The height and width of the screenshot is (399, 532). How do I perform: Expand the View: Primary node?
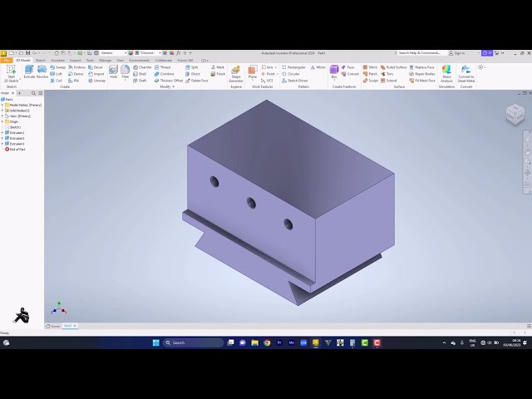click(x=2, y=116)
